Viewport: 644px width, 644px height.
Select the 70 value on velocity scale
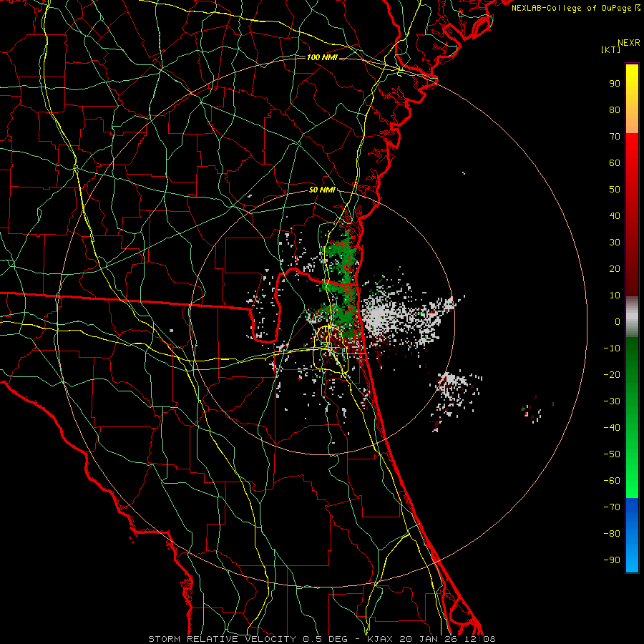(615, 137)
